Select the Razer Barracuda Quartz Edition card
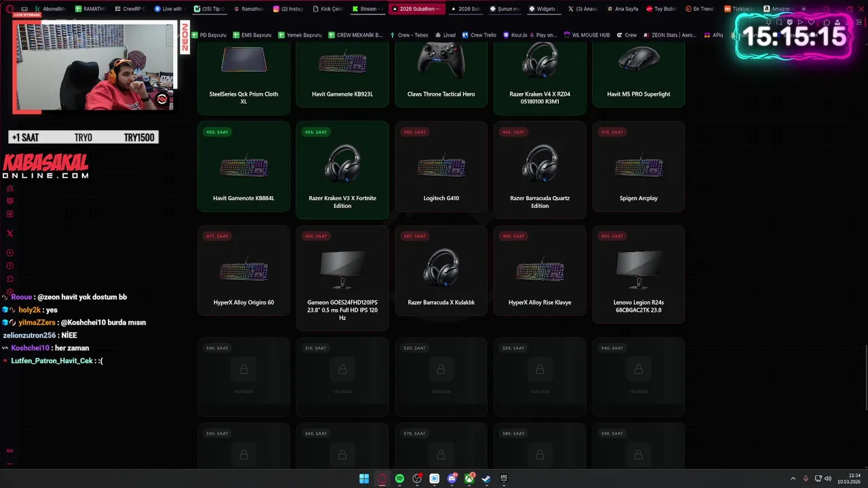This screenshot has height=488, width=868. tap(540, 169)
